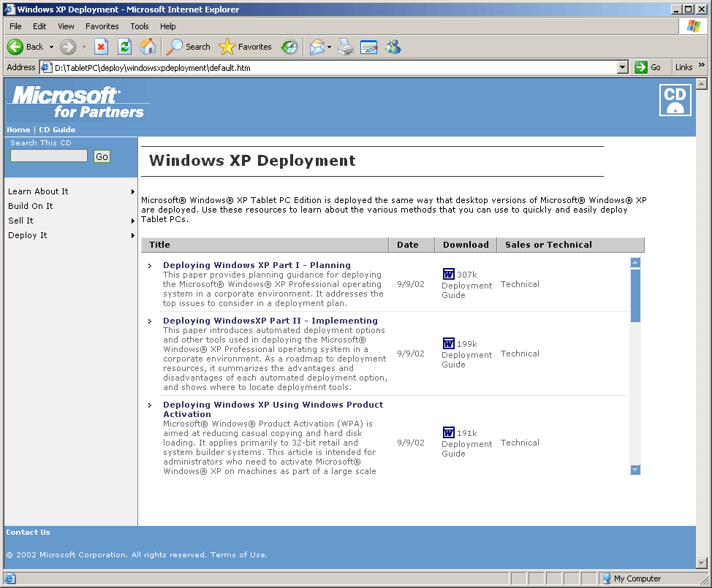Download the 307k Word document icon
Viewport: 712px width, 588px height.
[x=449, y=275]
